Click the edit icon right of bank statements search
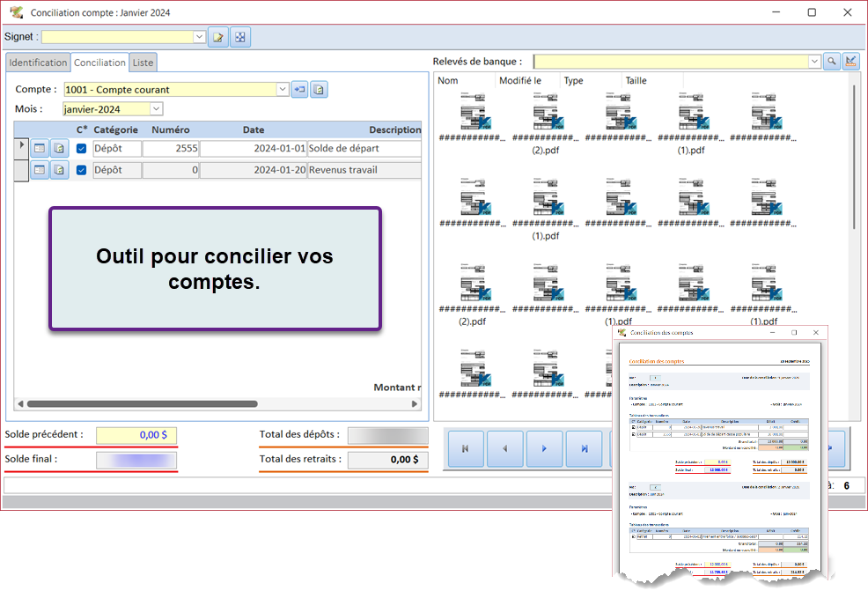Viewport: 868px width, 591px height. (x=851, y=62)
